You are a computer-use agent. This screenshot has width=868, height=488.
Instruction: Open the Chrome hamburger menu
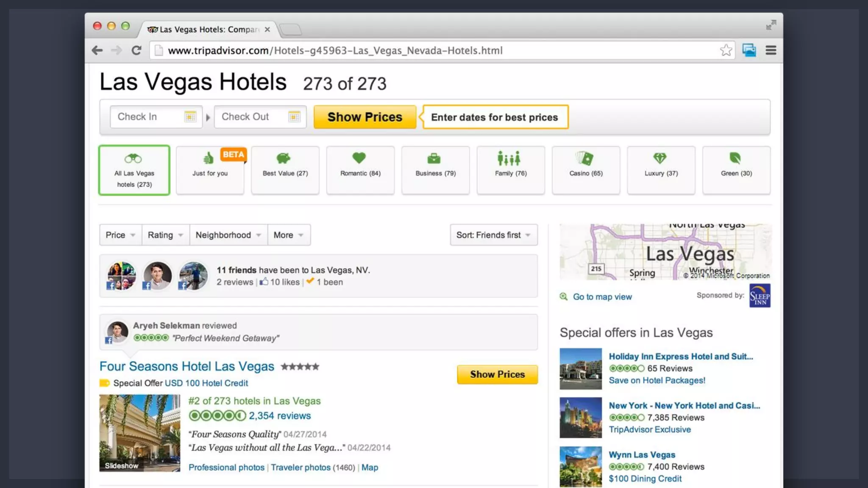pyautogui.click(x=771, y=50)
